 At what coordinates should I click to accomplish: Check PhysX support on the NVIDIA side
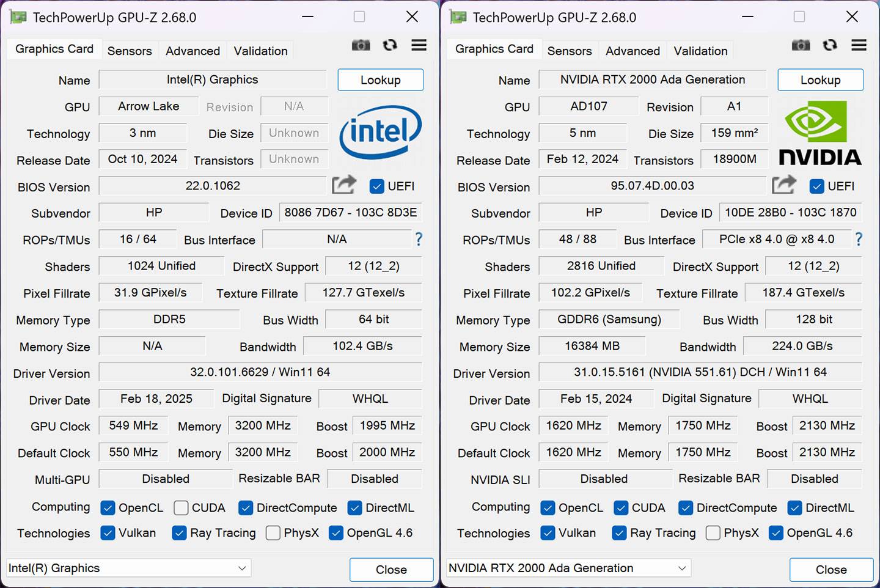pyautogui.click(x=713, y=533)
